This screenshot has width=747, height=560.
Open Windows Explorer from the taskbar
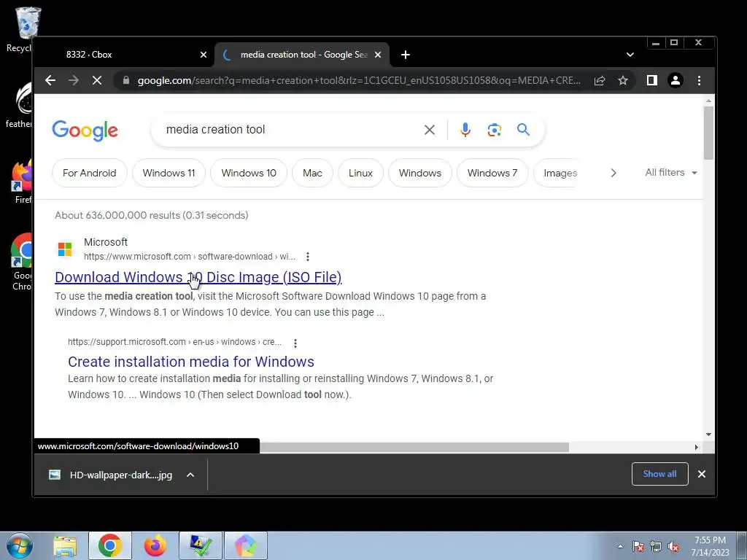pyautogui.click(x=65, y=546)
